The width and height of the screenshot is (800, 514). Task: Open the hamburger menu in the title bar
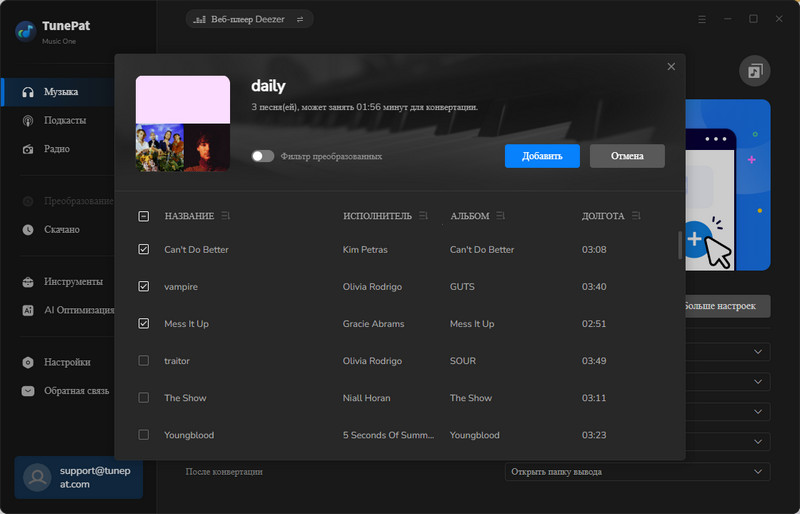click(702, 19)
